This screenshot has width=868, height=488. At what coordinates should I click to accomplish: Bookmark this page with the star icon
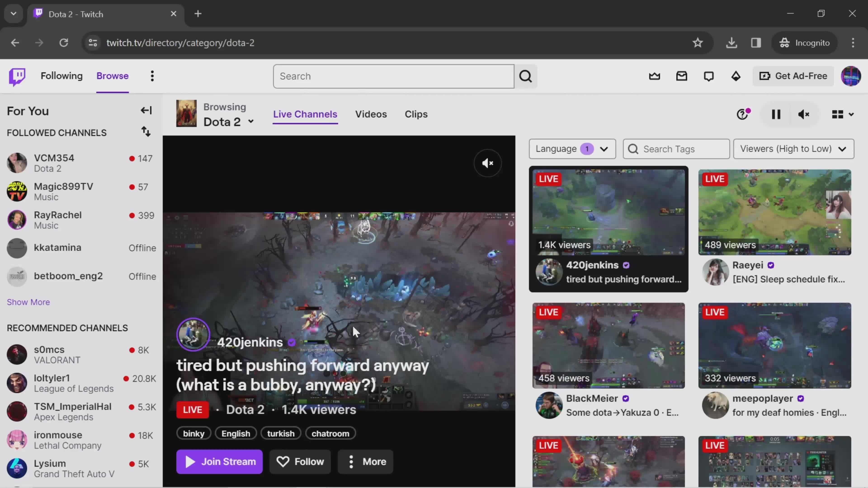pyautogui.click(x=698, y=43)
